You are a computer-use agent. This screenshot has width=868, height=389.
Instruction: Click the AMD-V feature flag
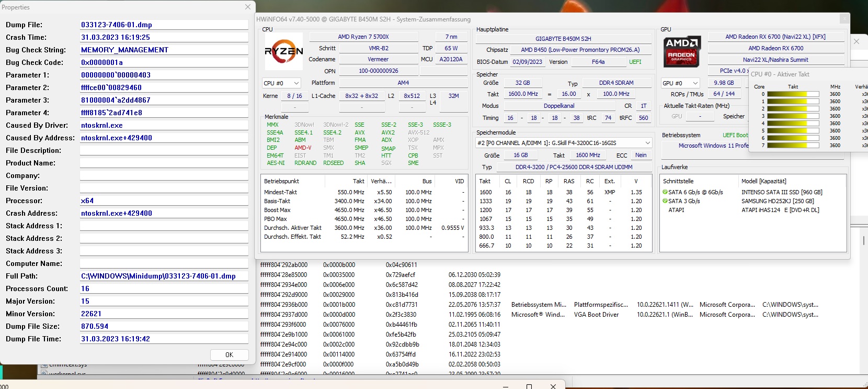303,148
